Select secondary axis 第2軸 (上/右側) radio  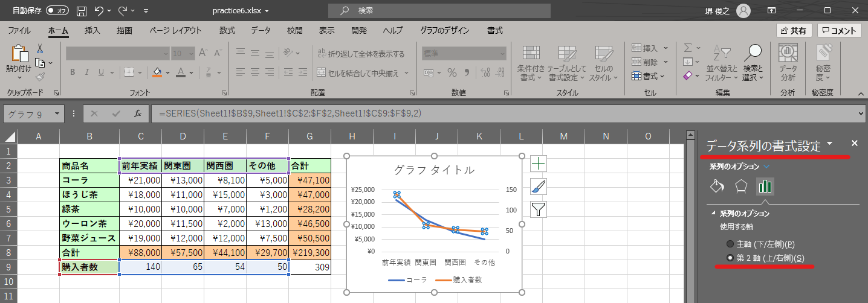tap(731, 258)
